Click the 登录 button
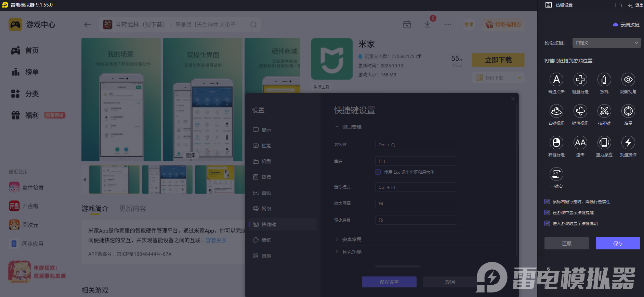The image size is (644, 297). pos(469,24)
